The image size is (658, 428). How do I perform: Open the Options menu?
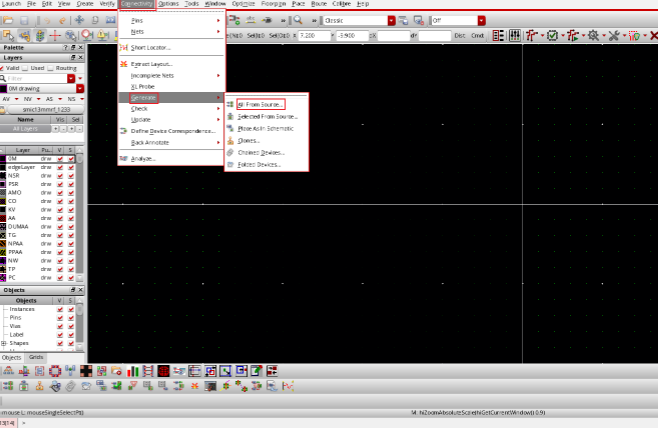[x=168, y=4]
